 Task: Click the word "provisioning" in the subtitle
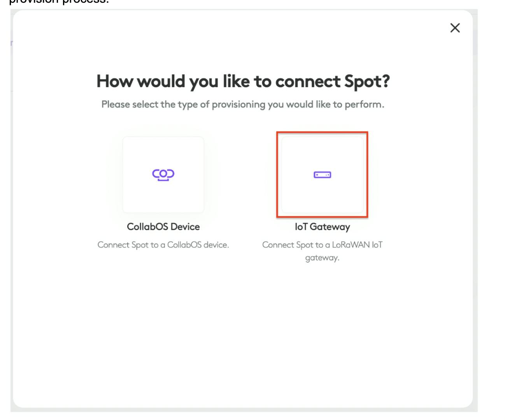pyautogui.click(x=238, y=105)
